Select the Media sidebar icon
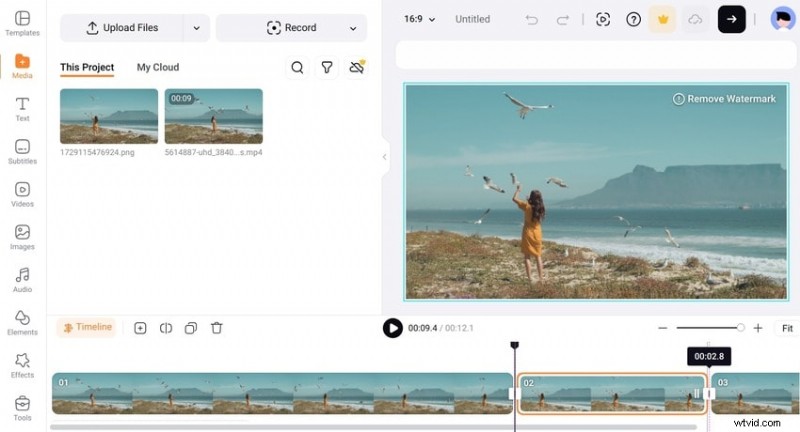The width and height of the screenshot is (800, 432). point(22,66)
